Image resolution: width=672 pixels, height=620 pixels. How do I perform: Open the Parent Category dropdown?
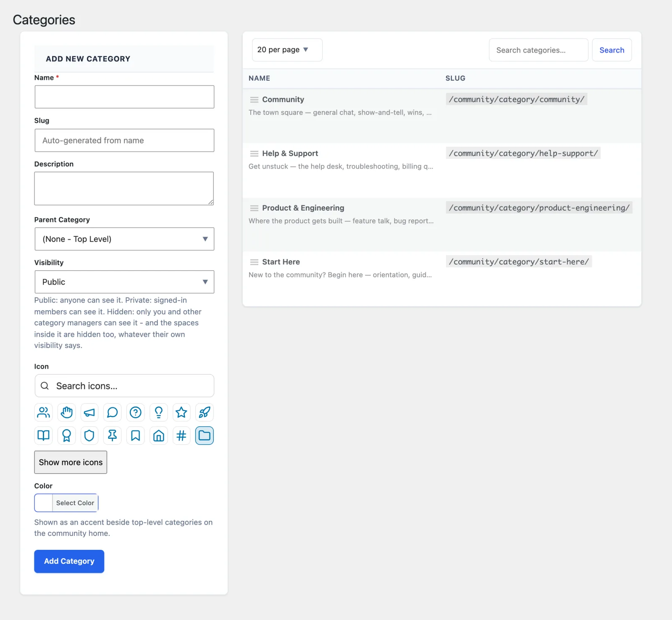[124, 239]
